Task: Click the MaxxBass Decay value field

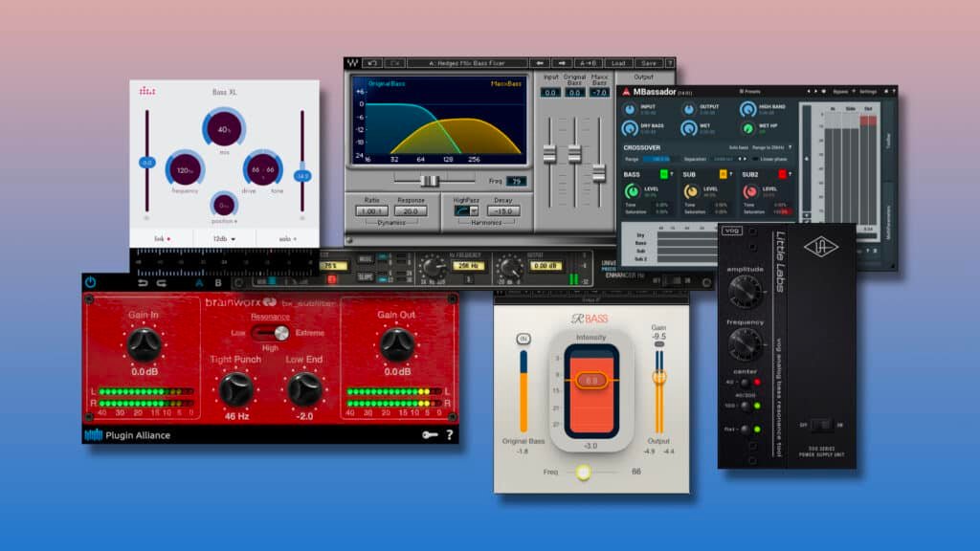Action: [503, 211]
